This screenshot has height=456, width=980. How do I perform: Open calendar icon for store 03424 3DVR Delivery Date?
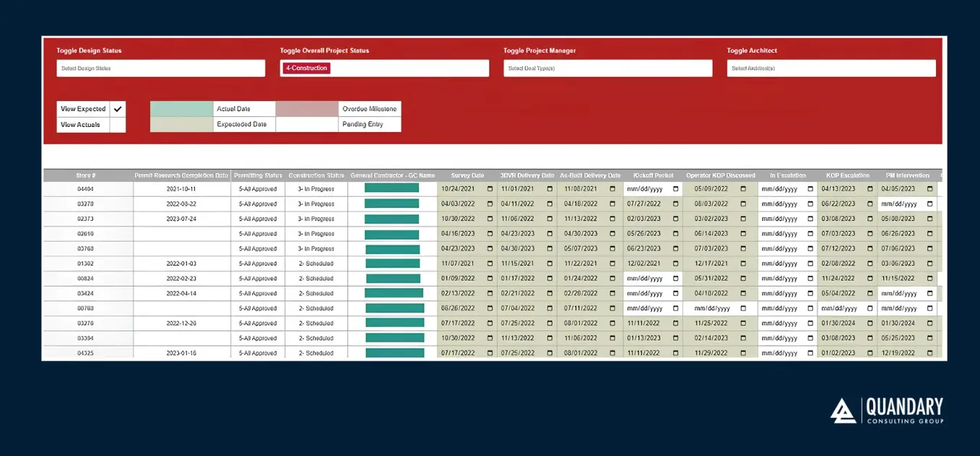550,294
